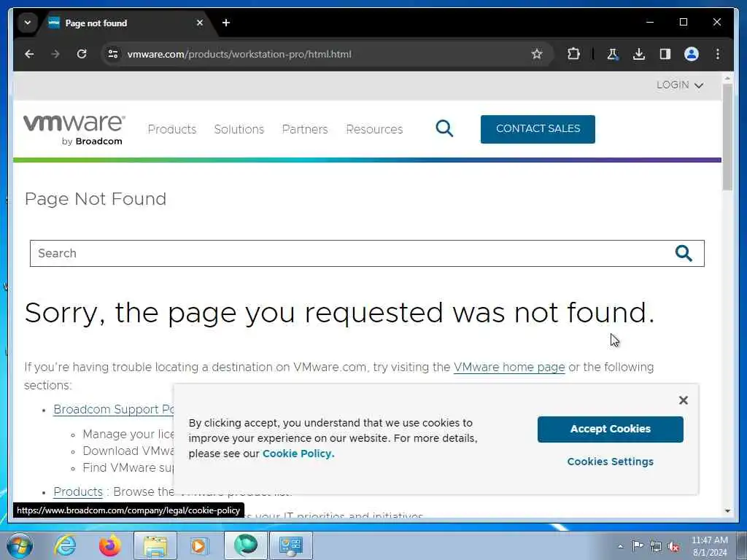
Task: Open the control panel taskbar icon
Action: (x=291, y=545)
